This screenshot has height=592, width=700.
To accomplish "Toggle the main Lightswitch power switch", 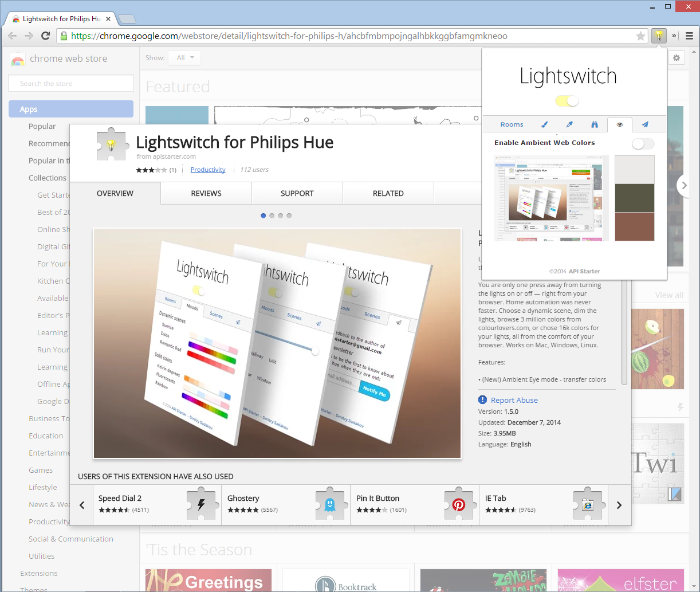I will (x=567, y=101).
